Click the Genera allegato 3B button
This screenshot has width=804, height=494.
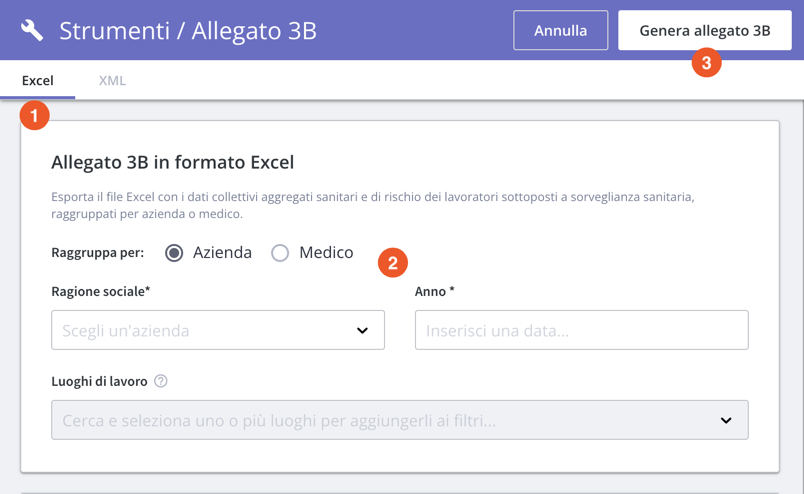pos(704,30)
